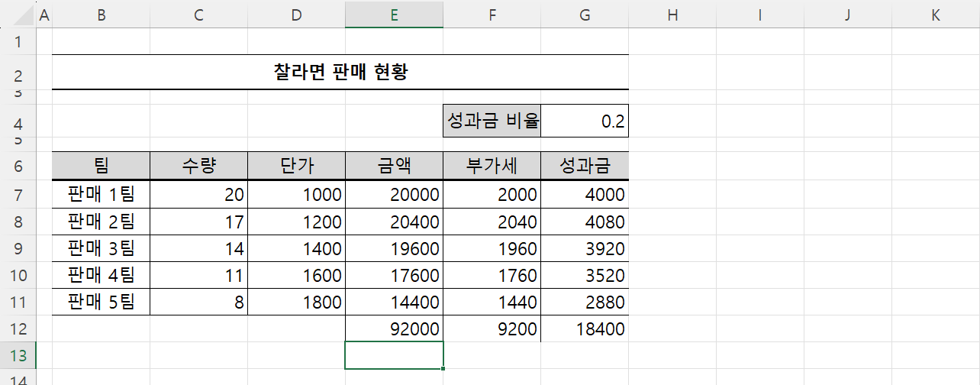Select quantity cell with value 8

198,302
